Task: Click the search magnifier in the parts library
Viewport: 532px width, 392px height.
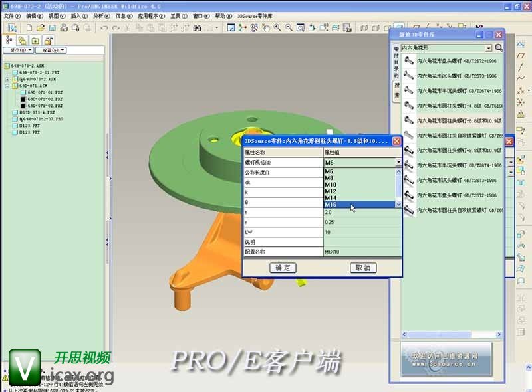Action: click(498, 48)
